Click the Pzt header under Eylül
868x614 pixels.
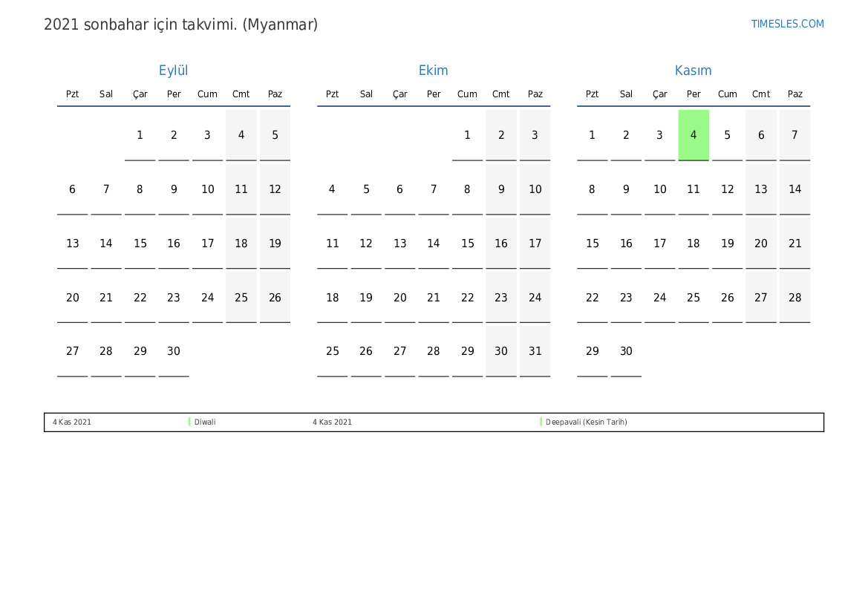(x=73, y=94)
